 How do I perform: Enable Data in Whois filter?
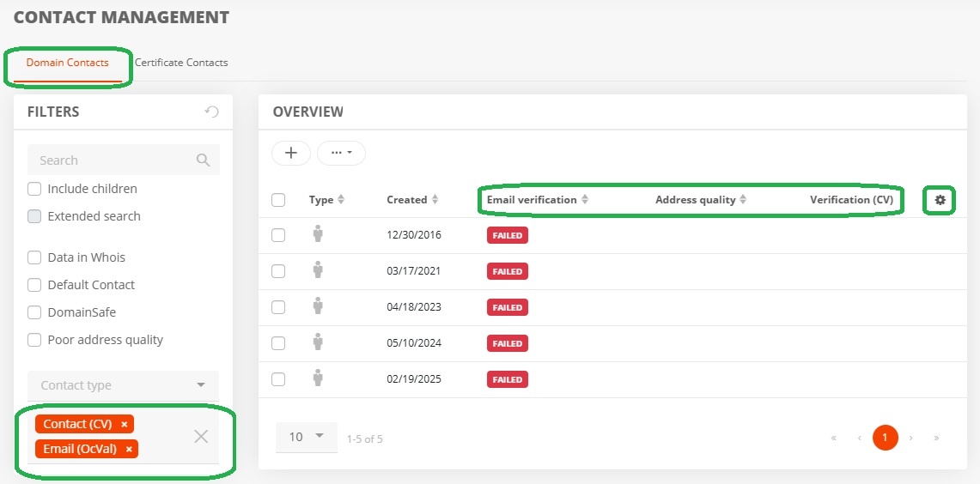click(x=34, y=257)
